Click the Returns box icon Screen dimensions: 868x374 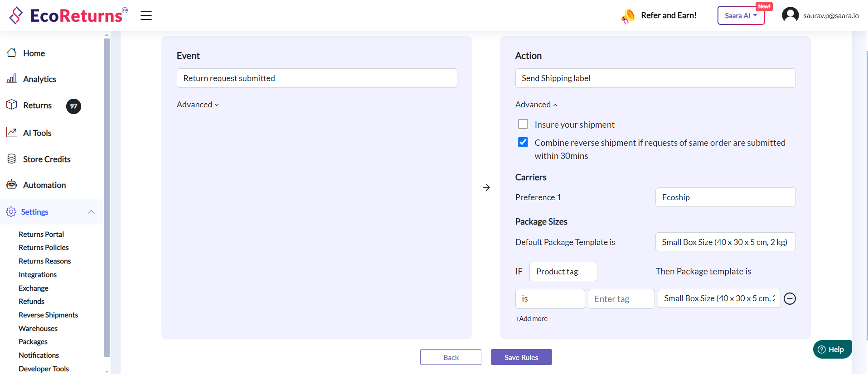tap(12, 105)
